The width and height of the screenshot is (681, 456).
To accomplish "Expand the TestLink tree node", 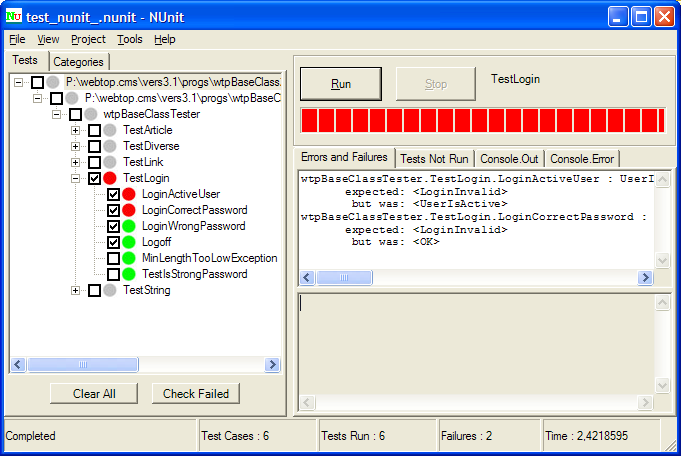I will [x=75, y=162].
